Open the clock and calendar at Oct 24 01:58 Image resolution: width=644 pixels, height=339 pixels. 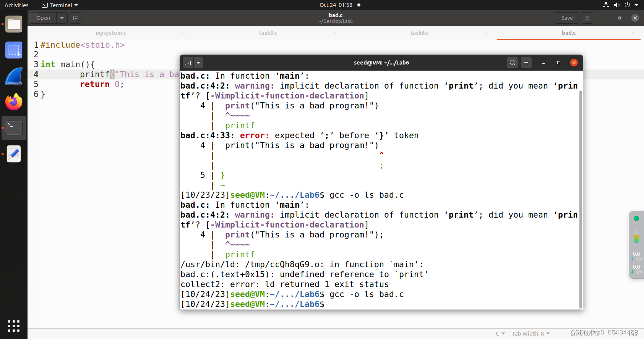(x=336, y=5)
